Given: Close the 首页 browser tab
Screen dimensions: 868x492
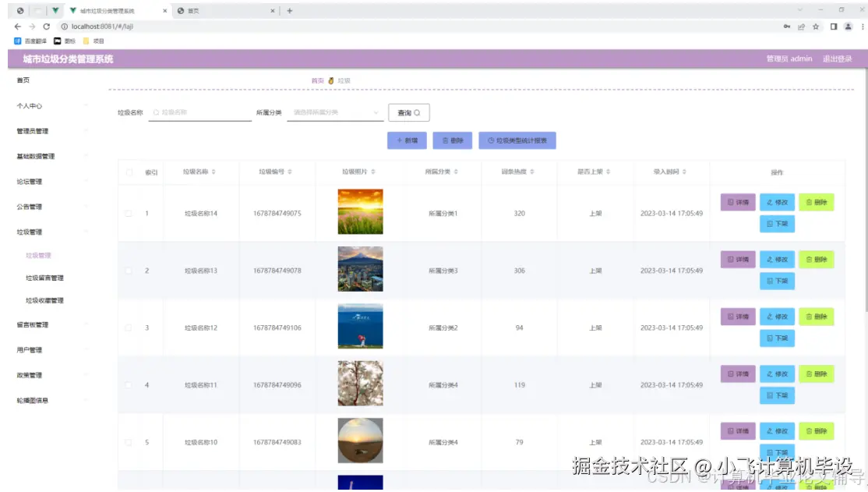Looking at the screenshot, I should click(x=273, y=11).
